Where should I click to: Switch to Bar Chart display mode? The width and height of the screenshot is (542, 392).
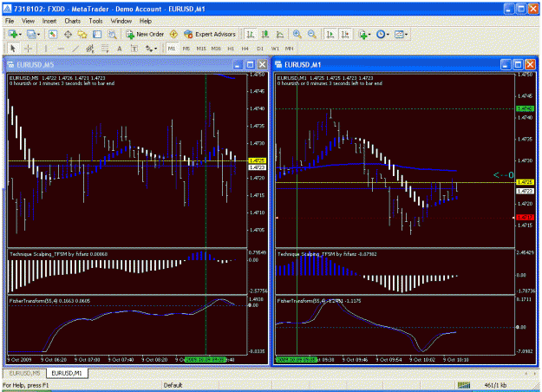pos(251,34)
